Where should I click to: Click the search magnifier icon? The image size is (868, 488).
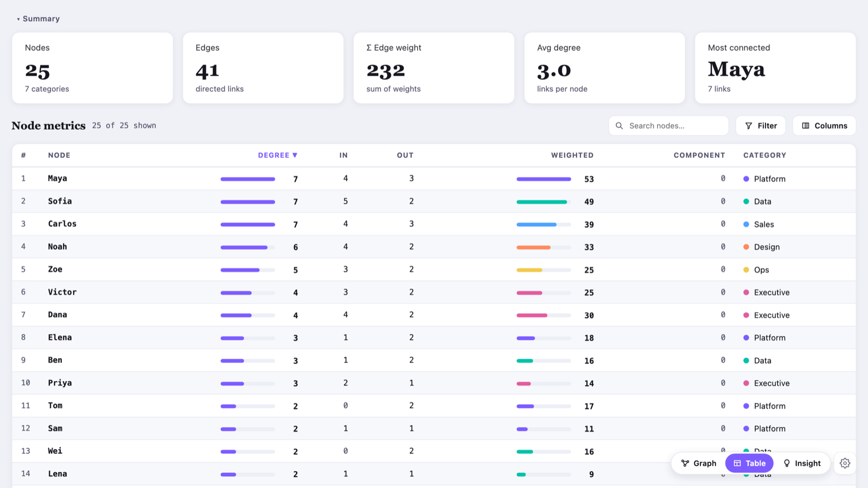[x=619, y=125]
